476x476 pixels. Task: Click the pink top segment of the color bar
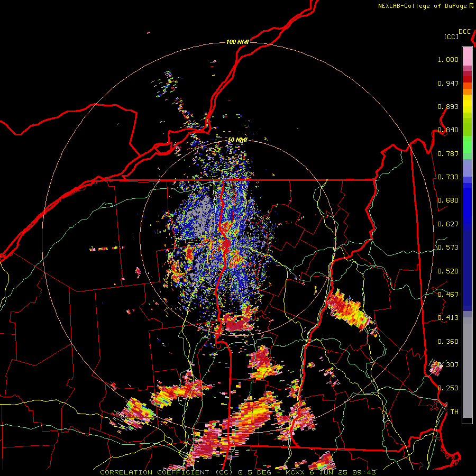point(467,56)
